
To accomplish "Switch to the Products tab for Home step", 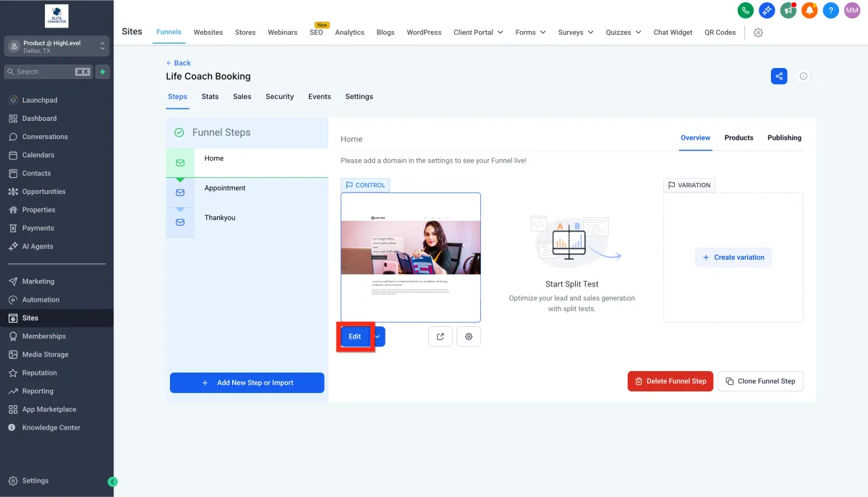I will coord(739,137).
